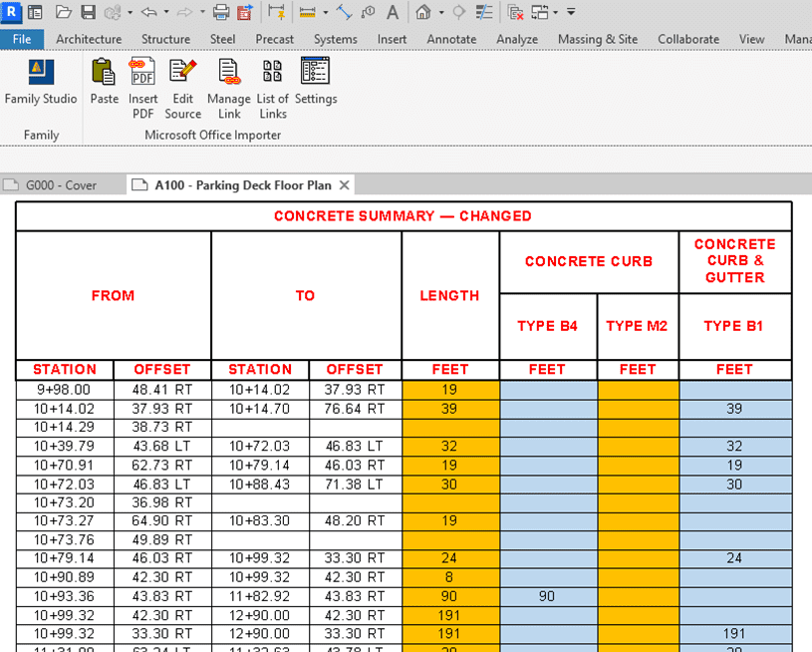This screenshot has height=652, width=812.
Task: Select the Tag by Category tool
Action: coord(369,12)
